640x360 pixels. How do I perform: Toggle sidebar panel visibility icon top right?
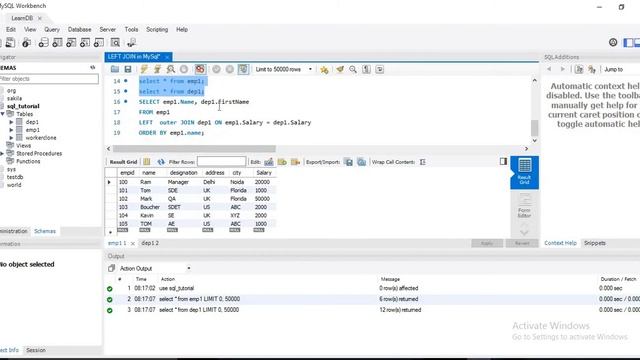pyautogui.click(x=628, y=42)
